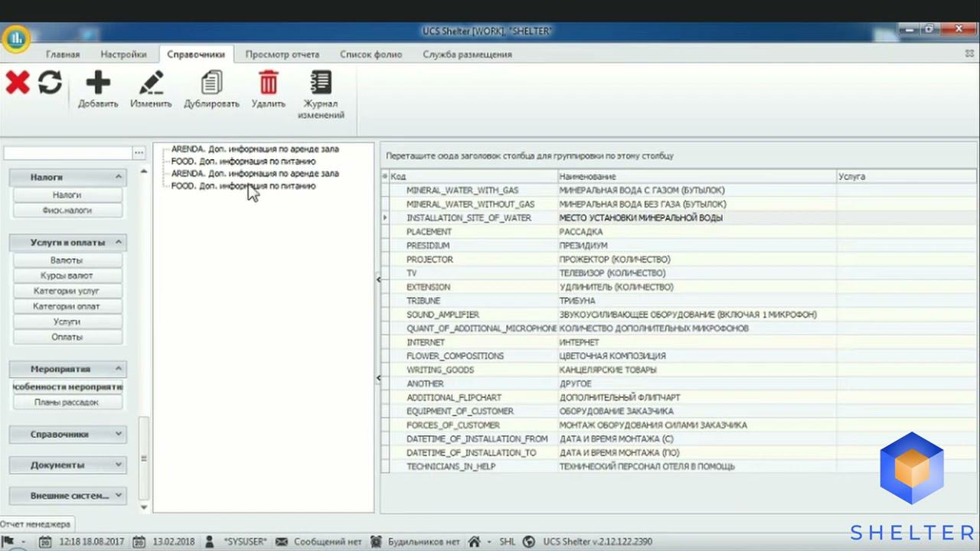Open the Планы рассадок sidebar button

coord(67,402)
